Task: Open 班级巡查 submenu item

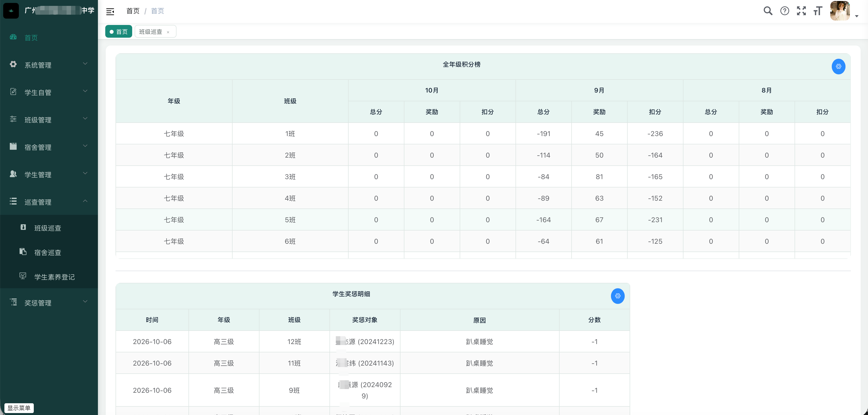Action: click(x=49, y=228)
